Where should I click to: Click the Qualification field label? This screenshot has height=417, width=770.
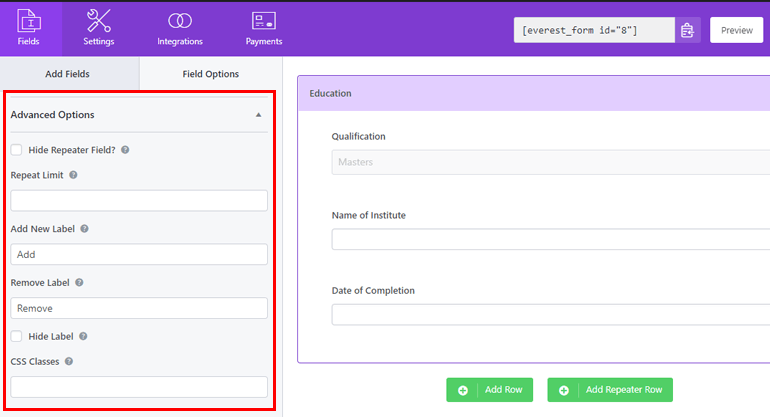tap(358, 137)
